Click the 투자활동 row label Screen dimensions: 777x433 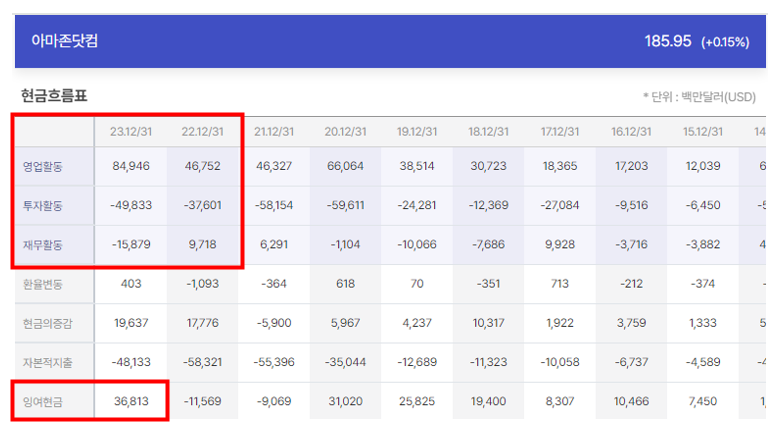click(x=43, y=206)
